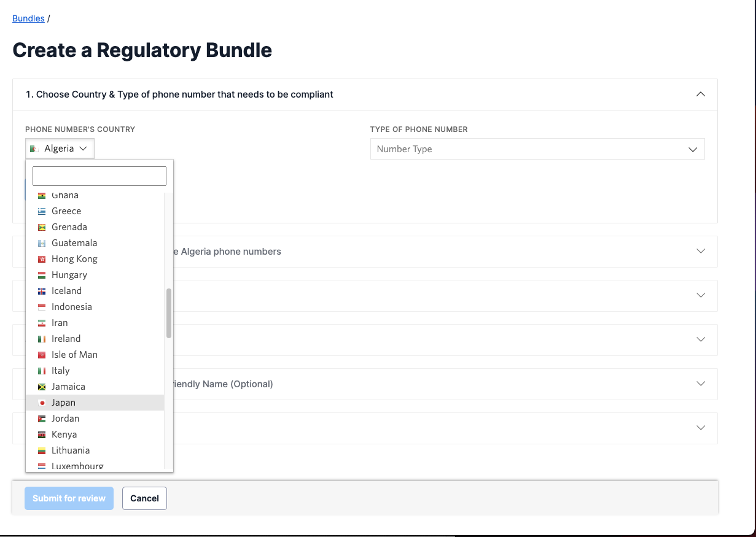This screenshot has height=537, width=756.
Task: Open the Number Type dropdown
Action: (537, 149)
